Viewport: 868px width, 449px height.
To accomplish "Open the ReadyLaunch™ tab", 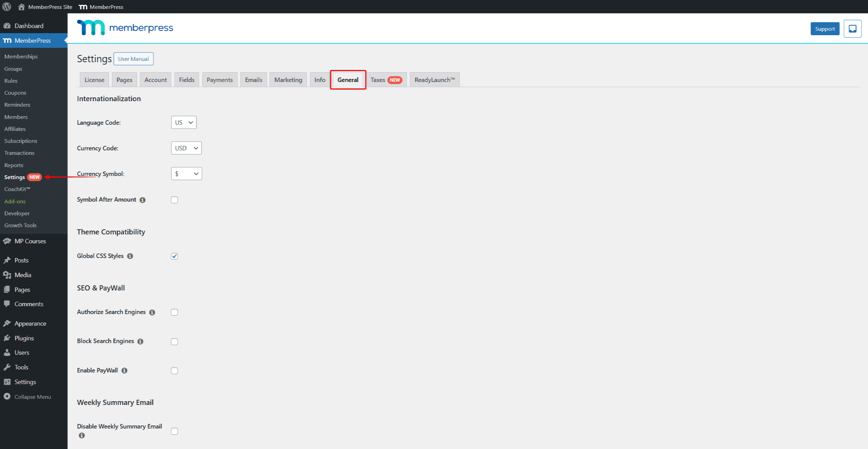I will click(x=435, y=80).
